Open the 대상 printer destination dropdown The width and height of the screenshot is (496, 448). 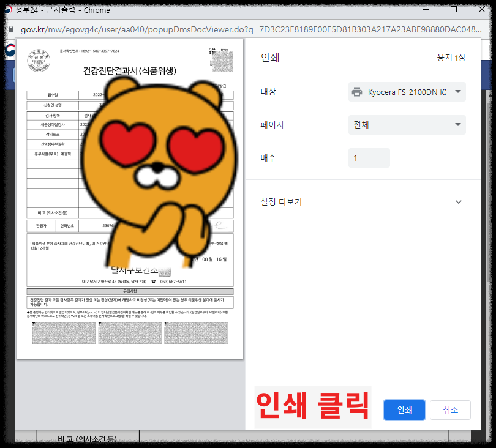click(x=407, y=92)
